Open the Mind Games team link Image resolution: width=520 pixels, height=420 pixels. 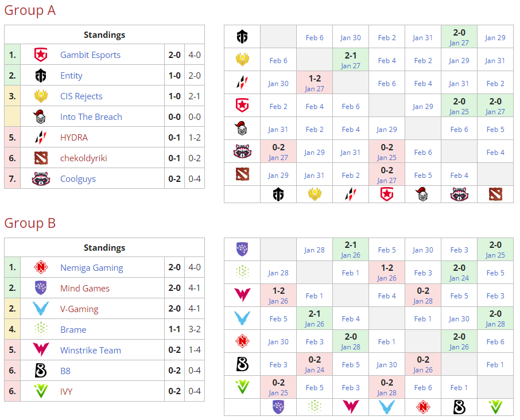[84, 289]
